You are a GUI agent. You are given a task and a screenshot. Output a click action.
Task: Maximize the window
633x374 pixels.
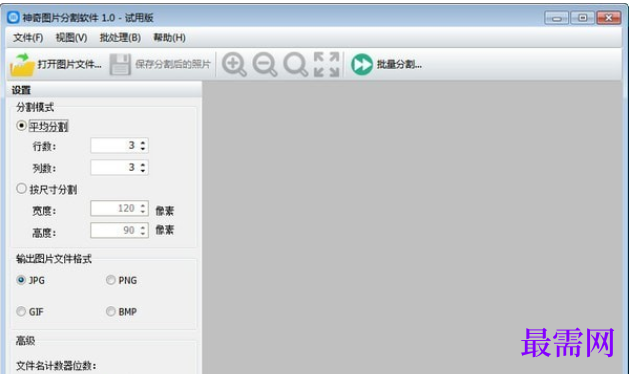pyautogui.click(x=582, y=18)
